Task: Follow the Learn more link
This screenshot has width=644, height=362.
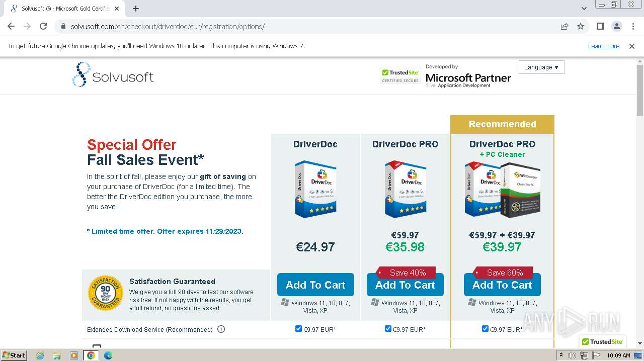Action: pos(604,46)
